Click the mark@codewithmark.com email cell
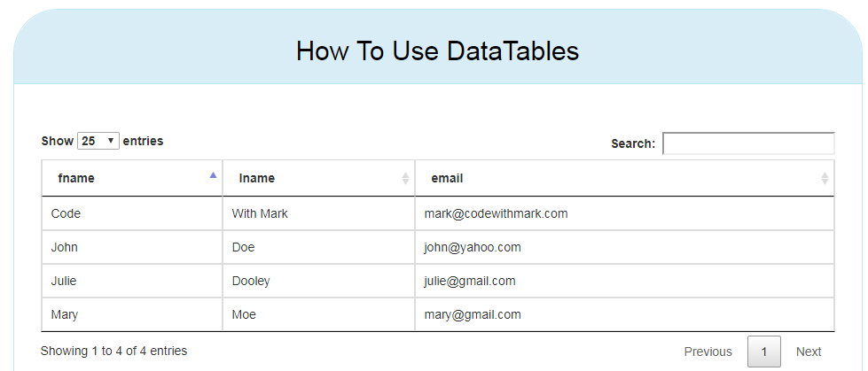 (x=496, y=213)
